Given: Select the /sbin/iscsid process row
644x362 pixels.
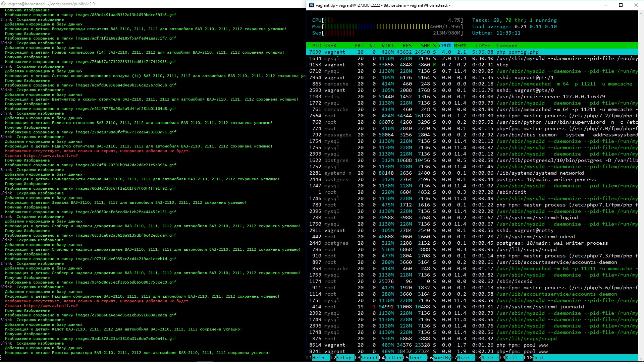Looking at the screenshot, I should pos(472,281).
